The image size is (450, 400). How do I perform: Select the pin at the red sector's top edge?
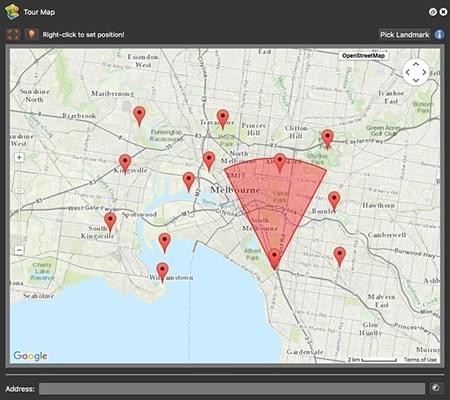tap(280, 163)
